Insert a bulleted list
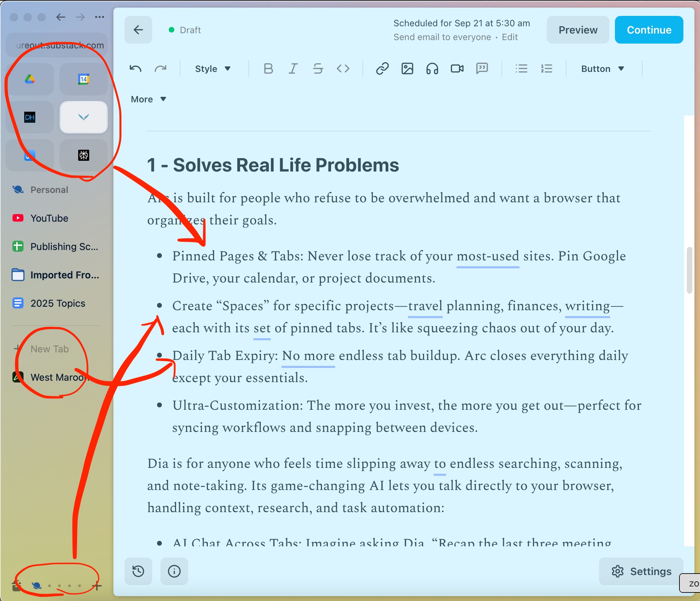The width and height of the screenshot is (700, 601). coord(521,69)
